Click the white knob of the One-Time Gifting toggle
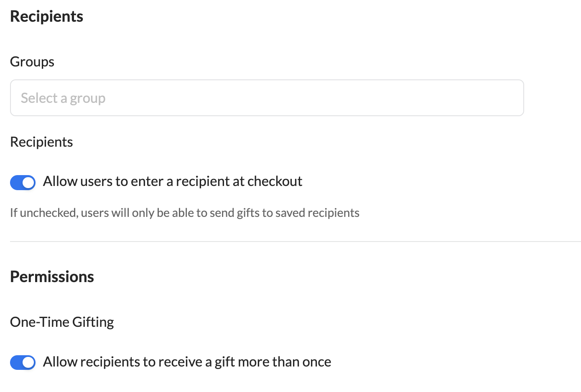Image resolution: width=581 pixels, height=392 pixels. 28,362
